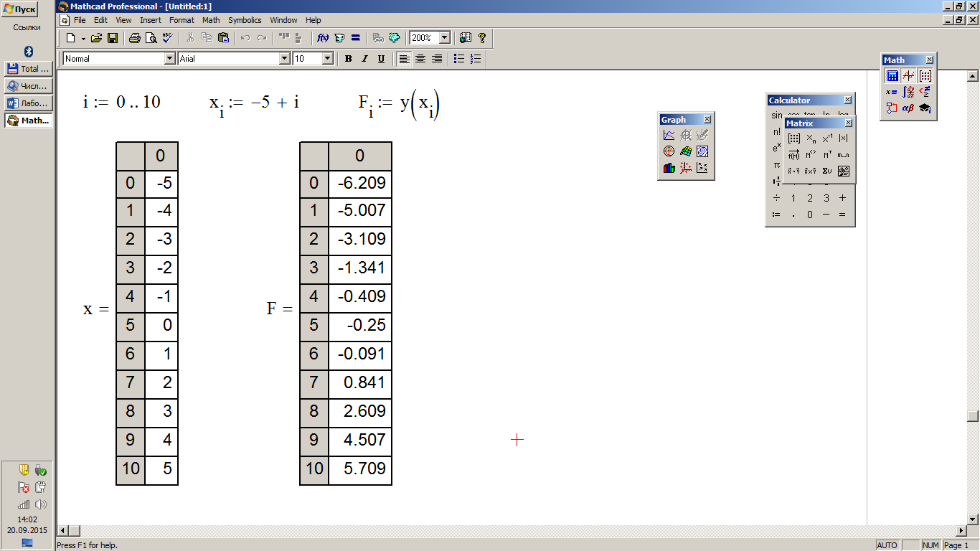
Task: Open the Arial font dropdown
Action: pos(285,59)
